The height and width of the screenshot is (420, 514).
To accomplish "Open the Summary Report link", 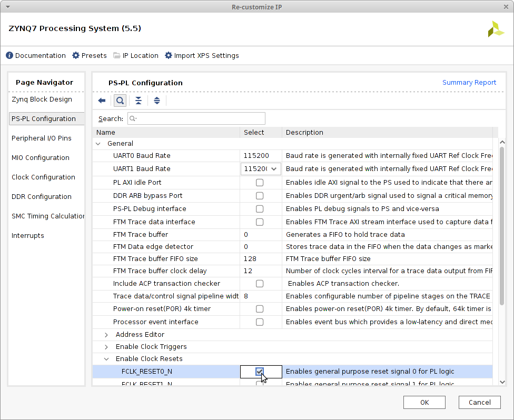I will point(469,83).
